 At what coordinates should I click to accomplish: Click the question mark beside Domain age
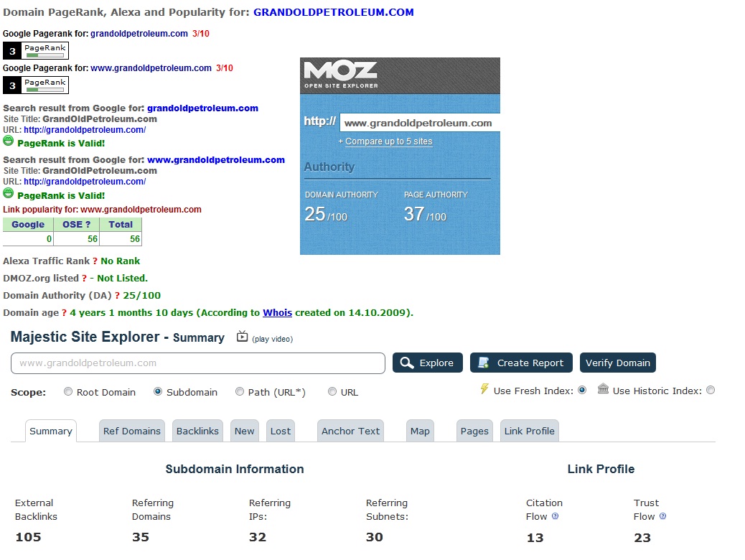tap(64, 313)
